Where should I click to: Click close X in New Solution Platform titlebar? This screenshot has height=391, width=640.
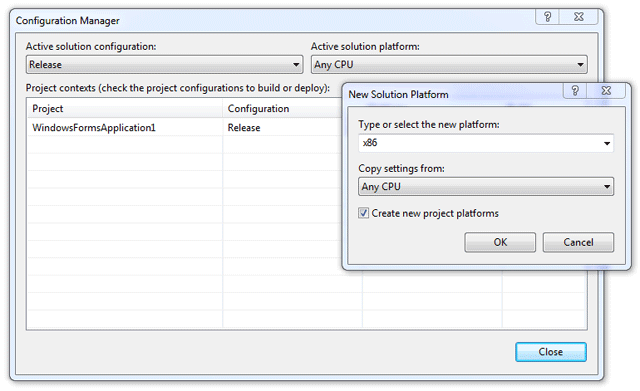606,91
